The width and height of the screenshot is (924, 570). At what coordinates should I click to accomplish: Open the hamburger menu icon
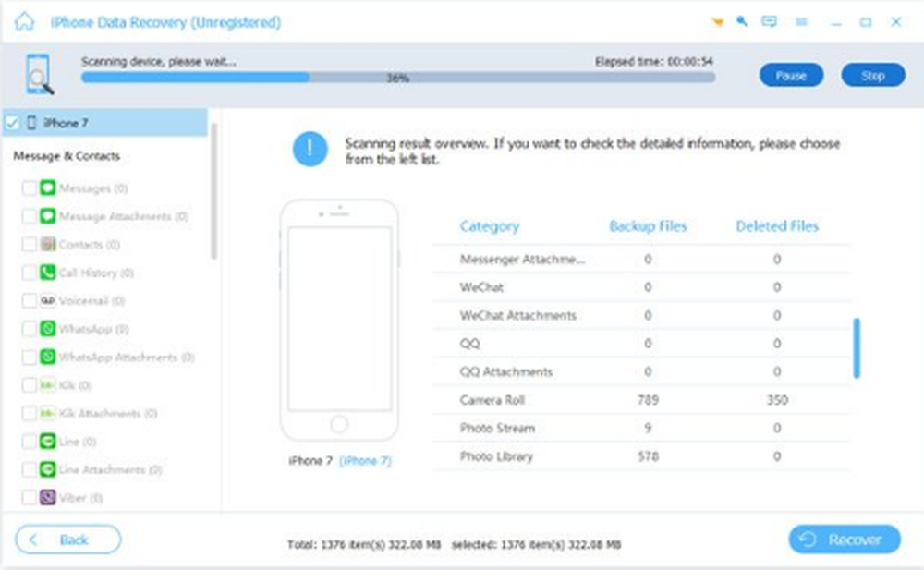click(801, 22)
